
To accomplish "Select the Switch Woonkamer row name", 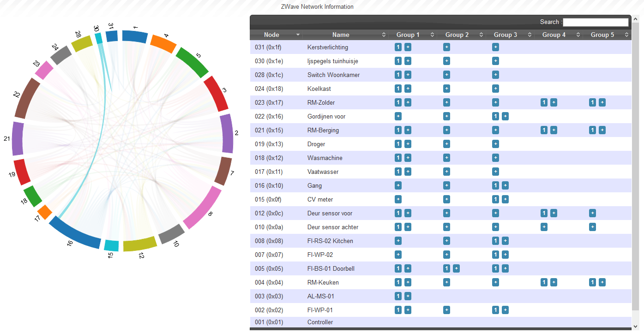I will pyautogui.click(x=333, y=75).
